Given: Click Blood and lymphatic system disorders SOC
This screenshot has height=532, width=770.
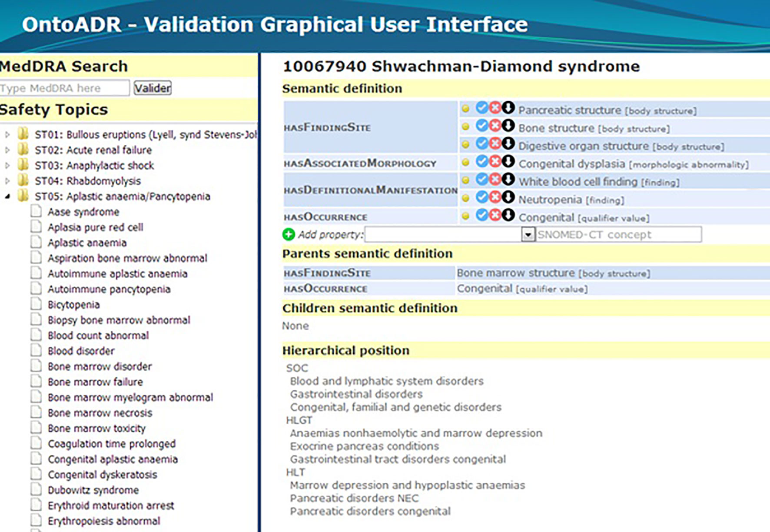Looking at the screenshot, I should (x=387, y=381).
